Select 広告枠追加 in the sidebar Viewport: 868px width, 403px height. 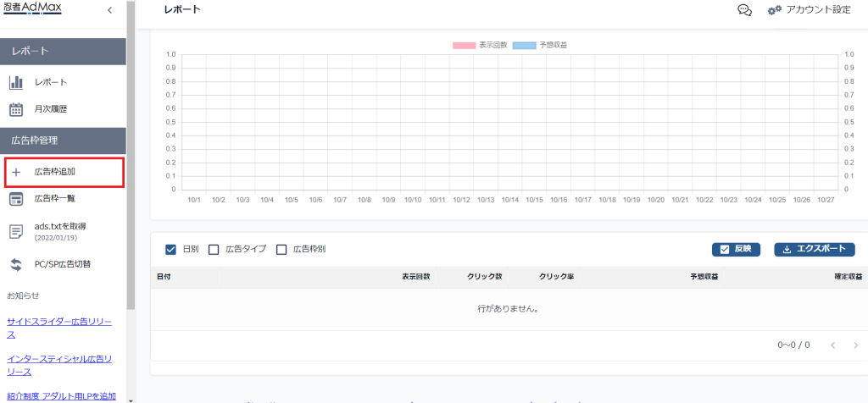(x=64, y=172)
